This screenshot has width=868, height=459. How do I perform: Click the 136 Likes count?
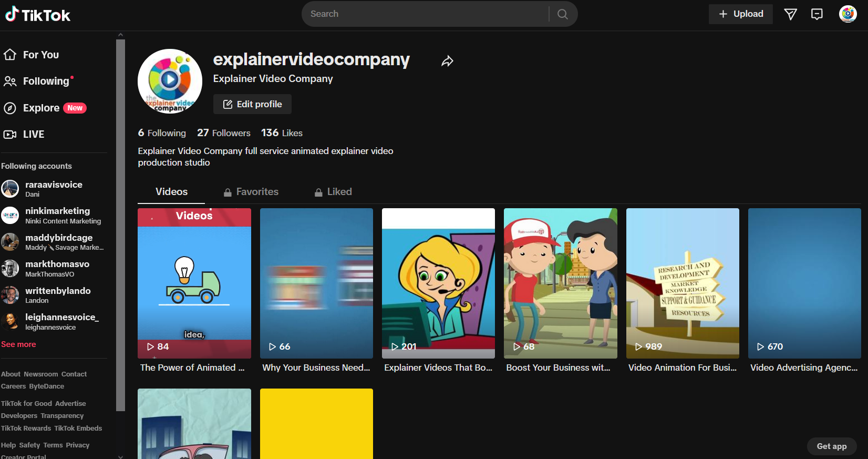coord(282,133)
